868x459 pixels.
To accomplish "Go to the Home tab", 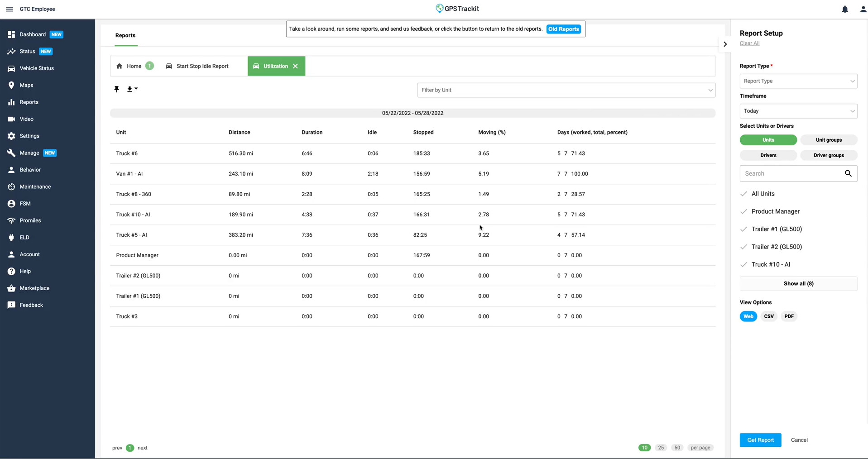I will coord(134,66).
